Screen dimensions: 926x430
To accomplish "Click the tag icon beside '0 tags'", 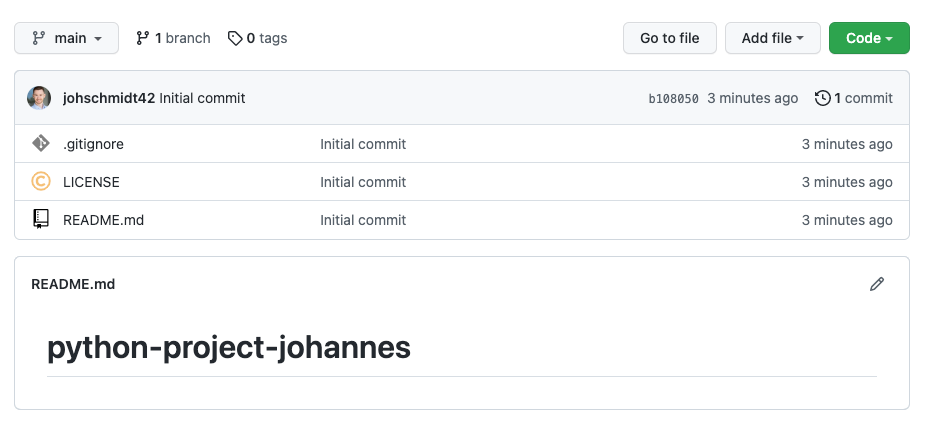I will tap(235, 38).
